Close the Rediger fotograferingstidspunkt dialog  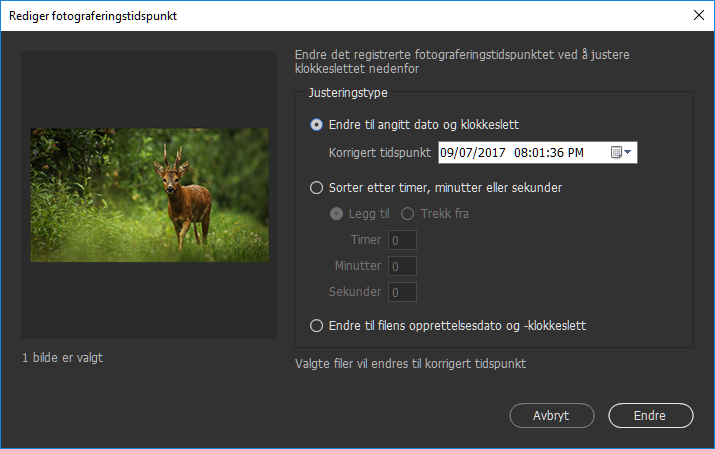pyautogui.click(x=699, y=15)
